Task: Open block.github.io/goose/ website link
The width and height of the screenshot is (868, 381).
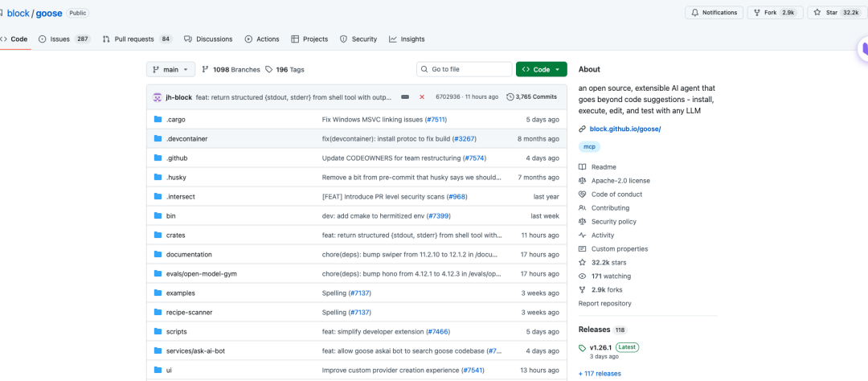Action: pyautogui.click(x=625, y=129)
